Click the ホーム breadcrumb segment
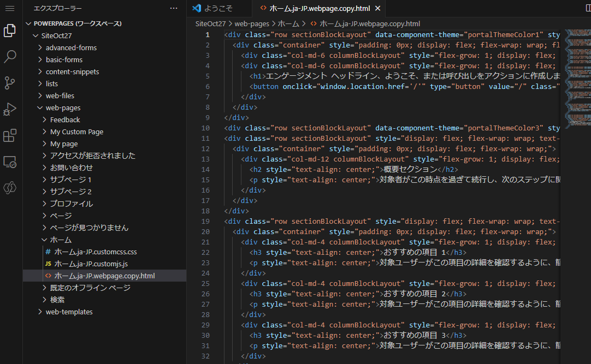 pyautogui.click(x=288, y=23)
